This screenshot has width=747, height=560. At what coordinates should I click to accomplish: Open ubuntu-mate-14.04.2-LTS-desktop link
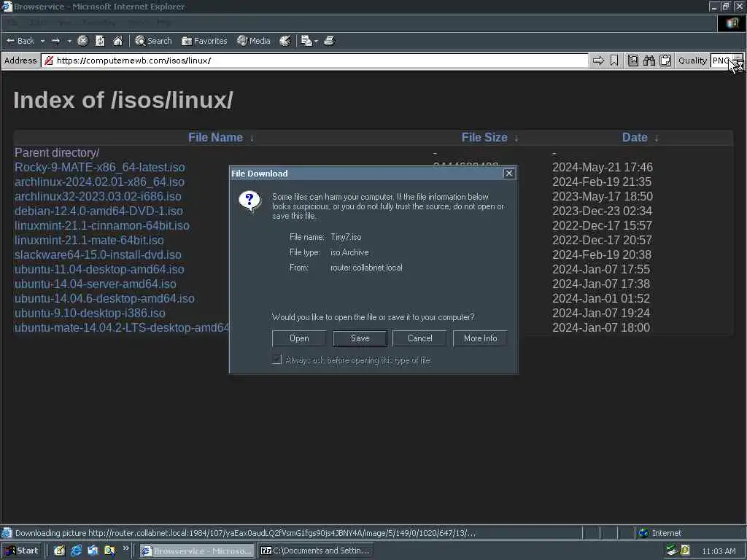(122, 327)
